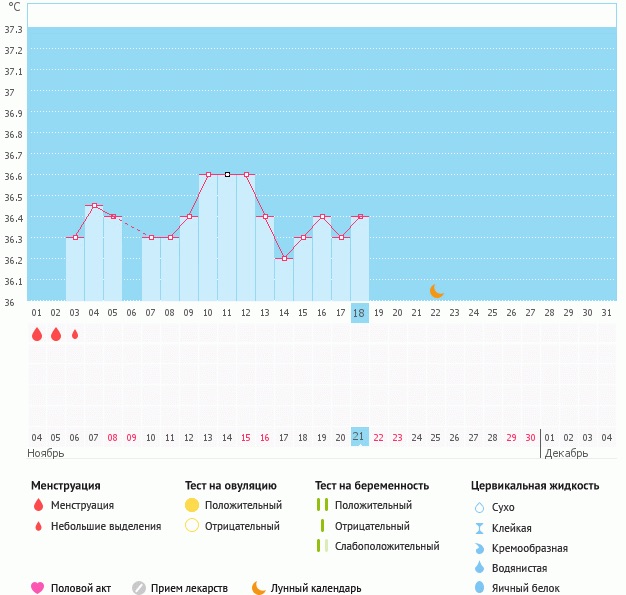
Task: Click the grey medication intake icon
Action: click(139, 588)
